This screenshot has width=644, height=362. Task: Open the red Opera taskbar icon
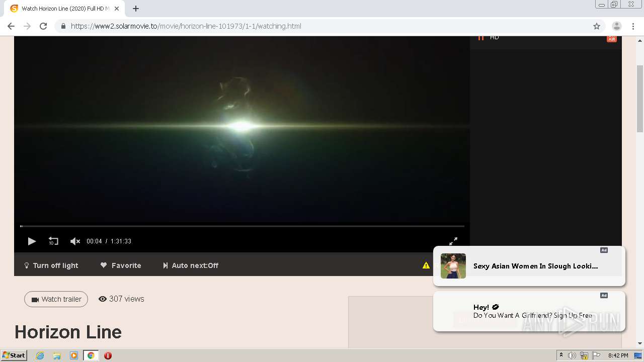point(108,355)
